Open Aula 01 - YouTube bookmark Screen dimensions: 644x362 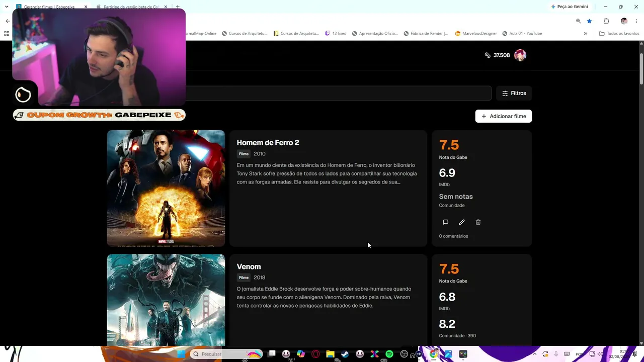[x=522, y=34]
